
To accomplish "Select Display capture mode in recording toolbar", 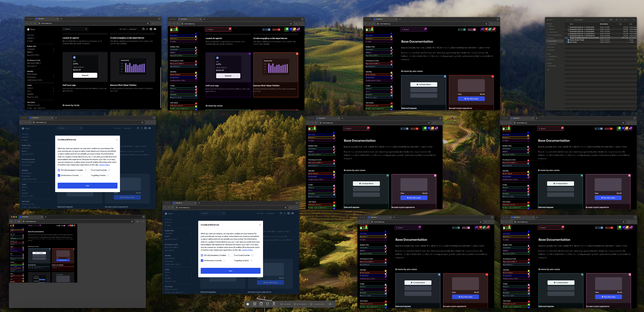I will pyautogui.click(x=255, y=304).
